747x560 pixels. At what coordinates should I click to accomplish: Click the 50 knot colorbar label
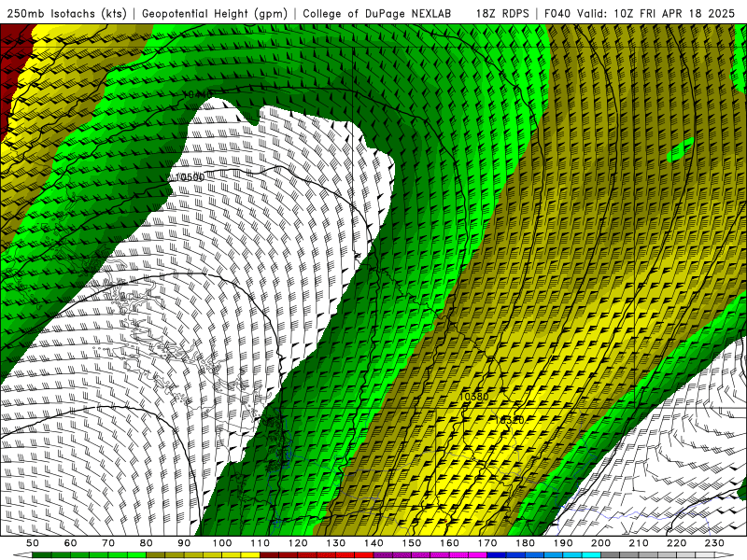click(33, 543)
